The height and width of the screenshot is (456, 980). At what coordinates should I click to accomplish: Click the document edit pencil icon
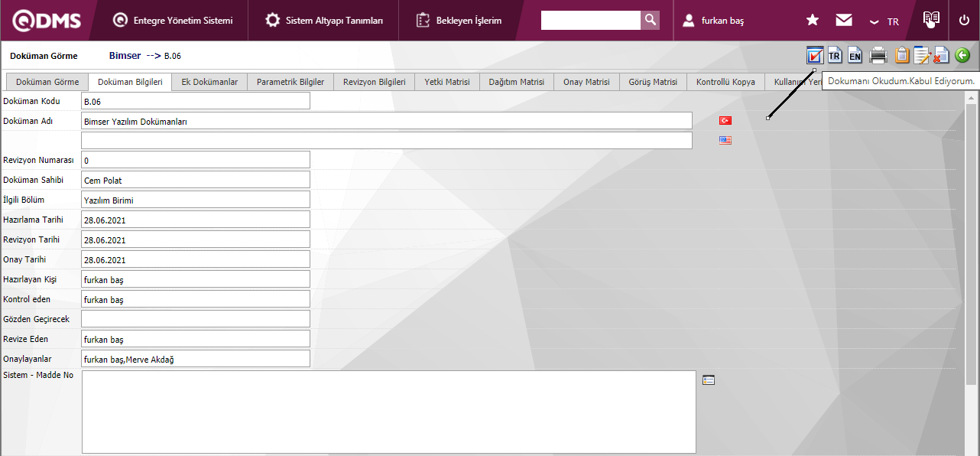[921, 55]
